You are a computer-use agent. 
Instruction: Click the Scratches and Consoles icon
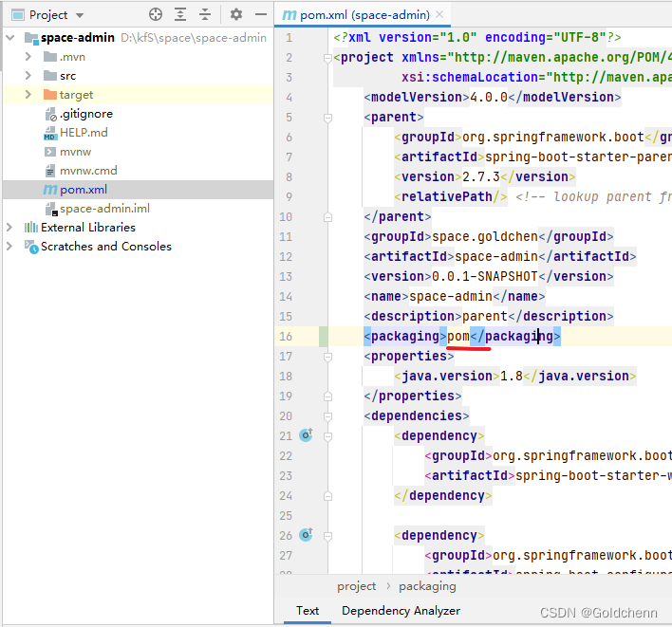pyautogui.click(x=31, y=247)
